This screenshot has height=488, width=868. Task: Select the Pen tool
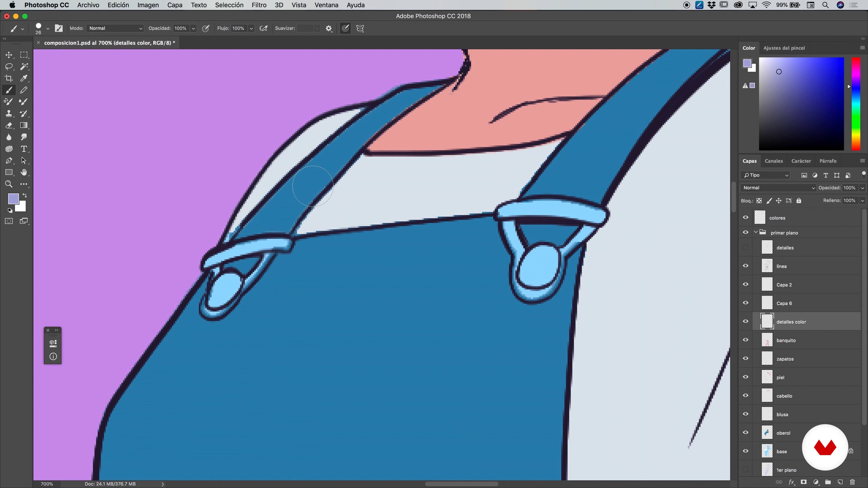tap(9, 161)
